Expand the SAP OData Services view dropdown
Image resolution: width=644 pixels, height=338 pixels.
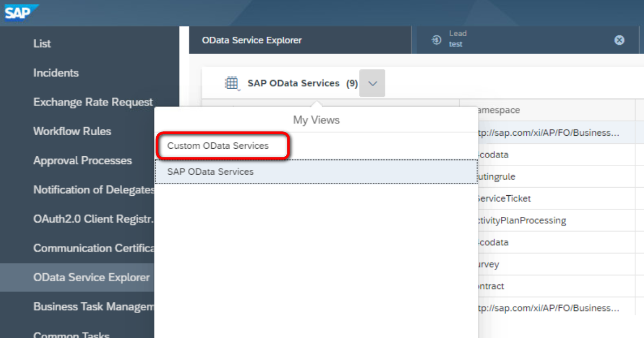pos(372,83)
